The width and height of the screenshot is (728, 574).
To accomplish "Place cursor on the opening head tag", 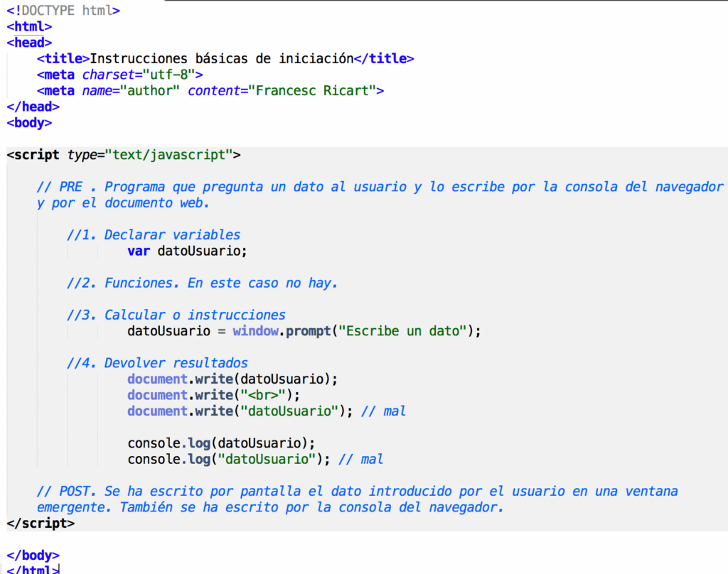I will pyautogui.click(x=29, y=43).
